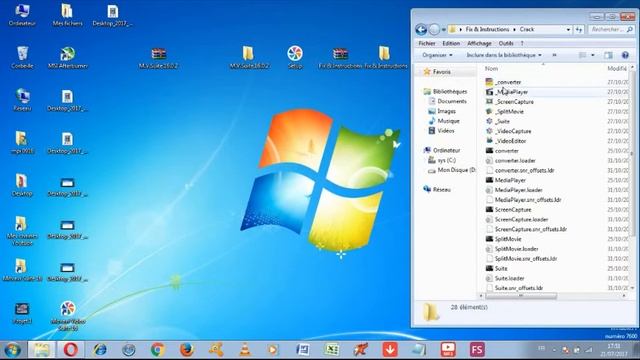Click the Explorer forward arrow button
The image size is (640, 360).
[x=434, y=29]
